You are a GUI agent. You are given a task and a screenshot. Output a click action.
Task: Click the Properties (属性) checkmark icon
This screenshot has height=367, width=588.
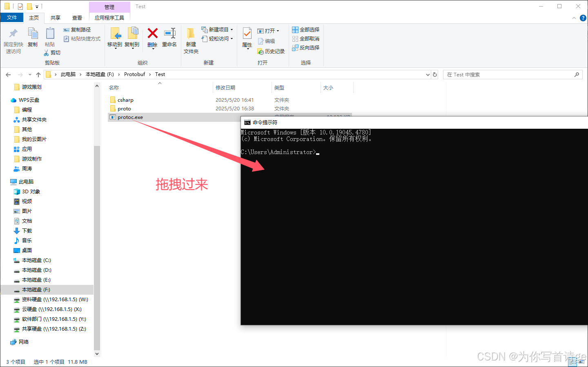[247, 33]
